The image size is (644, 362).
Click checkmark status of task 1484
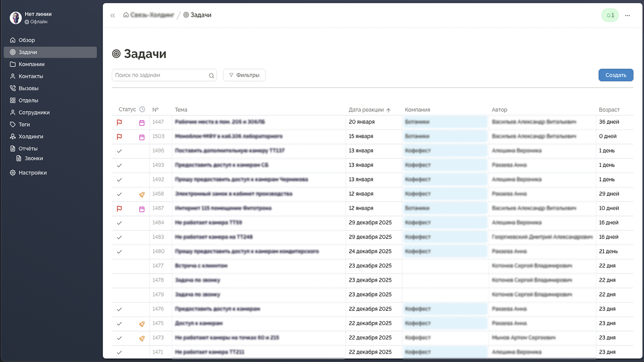tap(119, 223)
